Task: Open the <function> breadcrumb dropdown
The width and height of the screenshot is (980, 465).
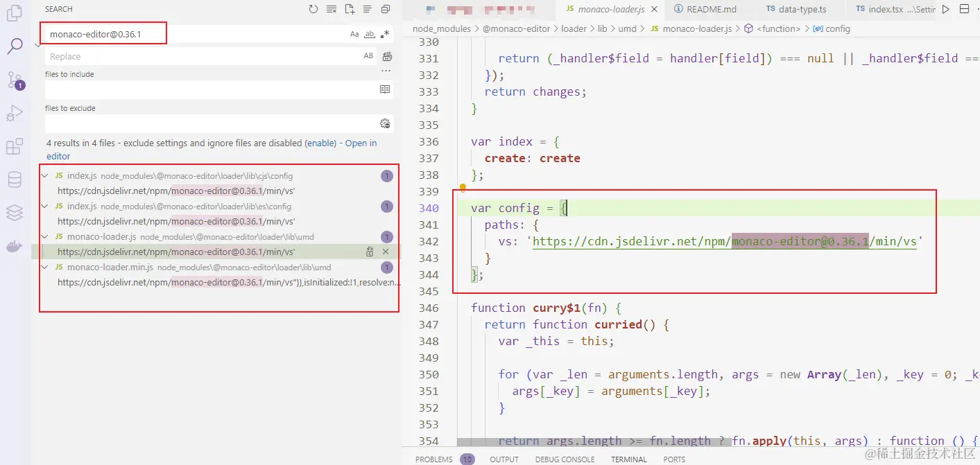Action: (772, 28)
